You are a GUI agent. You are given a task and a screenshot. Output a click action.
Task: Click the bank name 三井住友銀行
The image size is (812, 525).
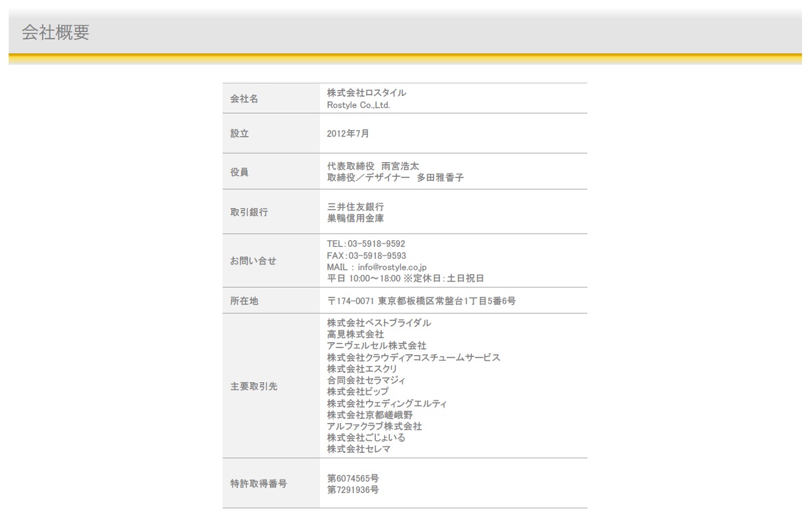(355, 207)
